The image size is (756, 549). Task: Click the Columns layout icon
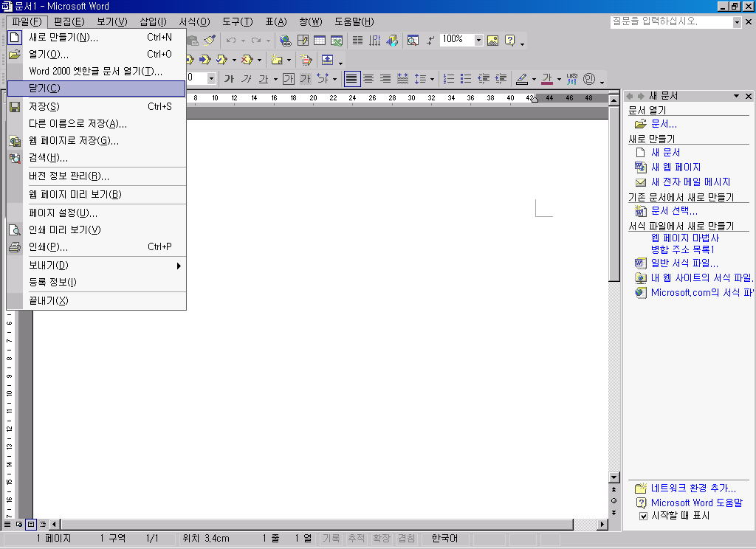click(x=358, y=40)
